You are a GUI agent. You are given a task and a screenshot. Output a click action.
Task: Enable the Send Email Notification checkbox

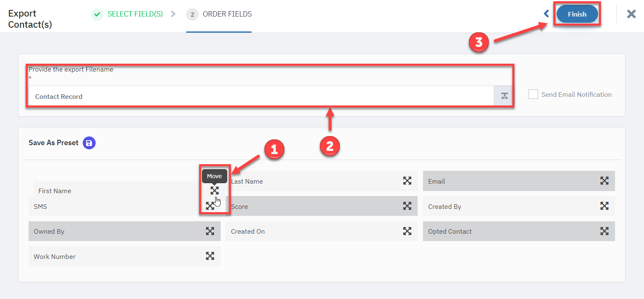click(x=533, y=94)
